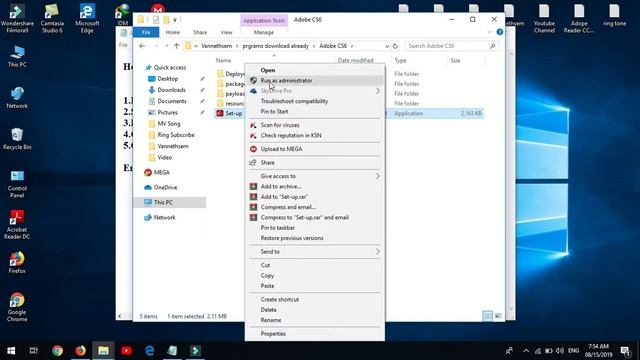Viewport: 640px width, 360px height.
Task: Select Pin to Start
Action: 315,111
